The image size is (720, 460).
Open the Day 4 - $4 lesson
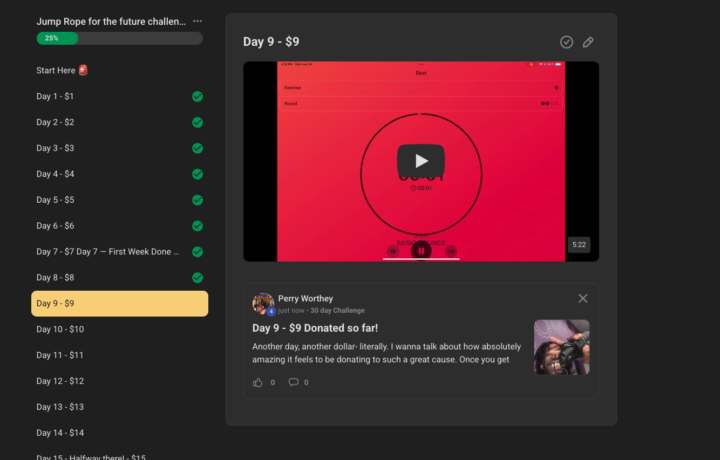[119, 174]
